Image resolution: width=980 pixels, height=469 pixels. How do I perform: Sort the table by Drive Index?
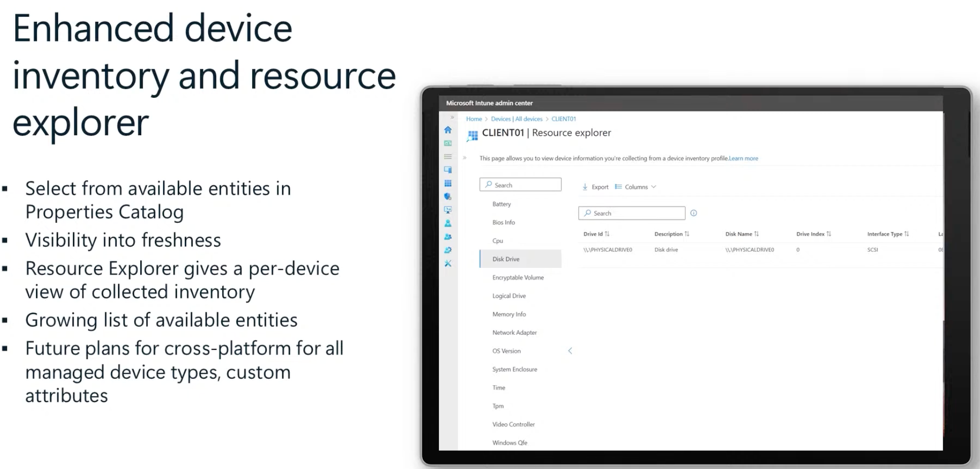[813, 234]
